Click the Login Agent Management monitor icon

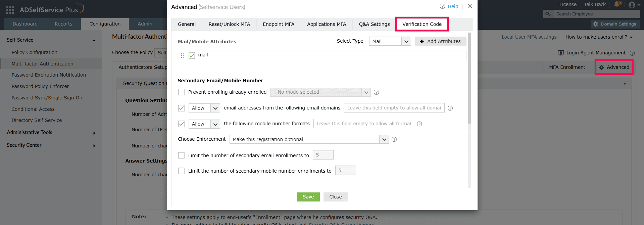(x=561, y=53)
